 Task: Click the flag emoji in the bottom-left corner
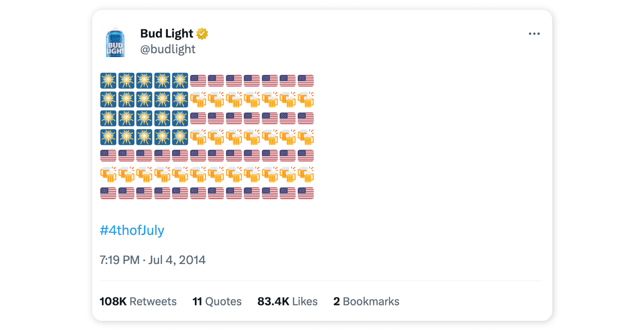pos(107,193)
